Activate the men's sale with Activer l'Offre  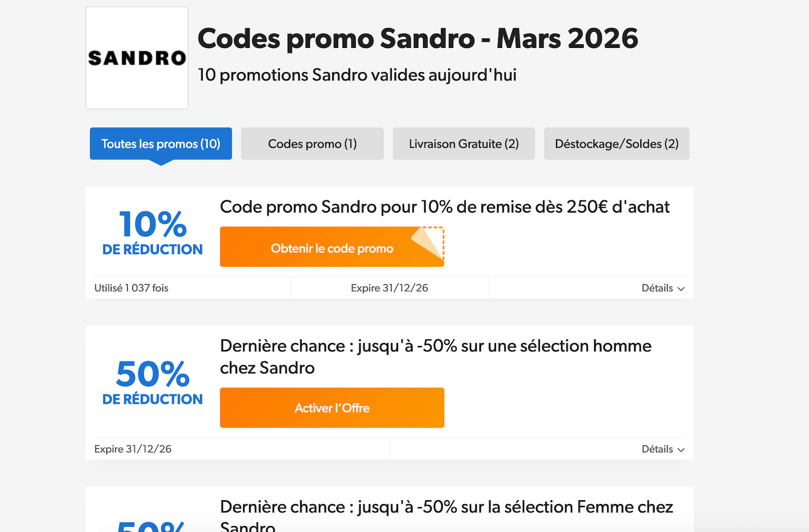(x=332, y=408)
